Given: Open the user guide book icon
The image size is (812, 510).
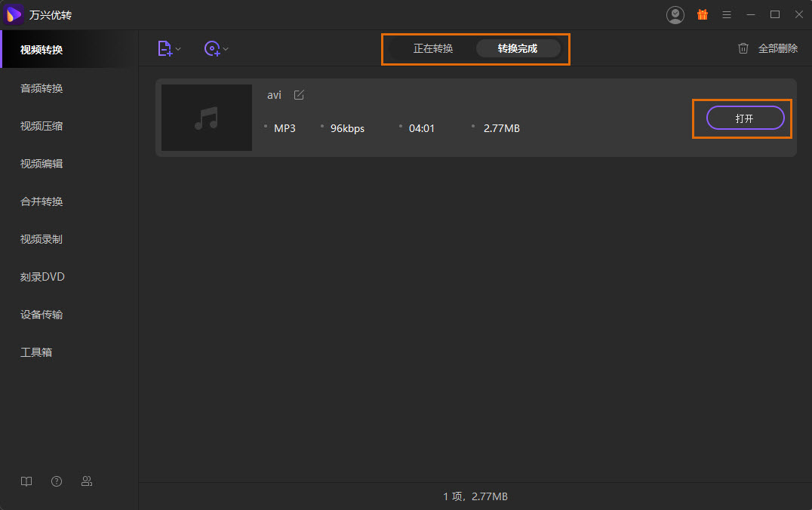Looking at the screenshot, I should point(26,481).
